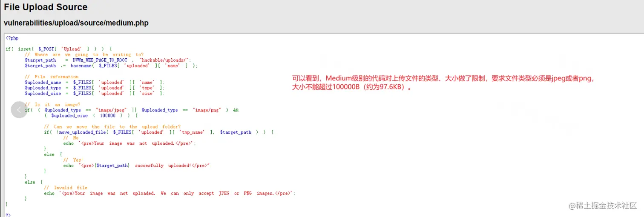Click the '// Yes!' comment
The width and height of the screenshot is (644, 217).
point(73,160)
